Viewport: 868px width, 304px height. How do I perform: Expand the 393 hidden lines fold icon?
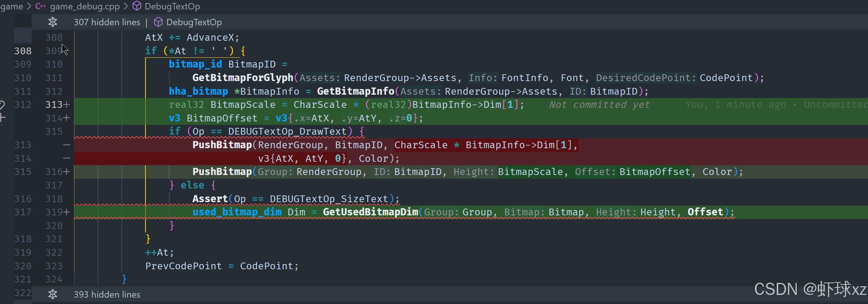point(53,294)
